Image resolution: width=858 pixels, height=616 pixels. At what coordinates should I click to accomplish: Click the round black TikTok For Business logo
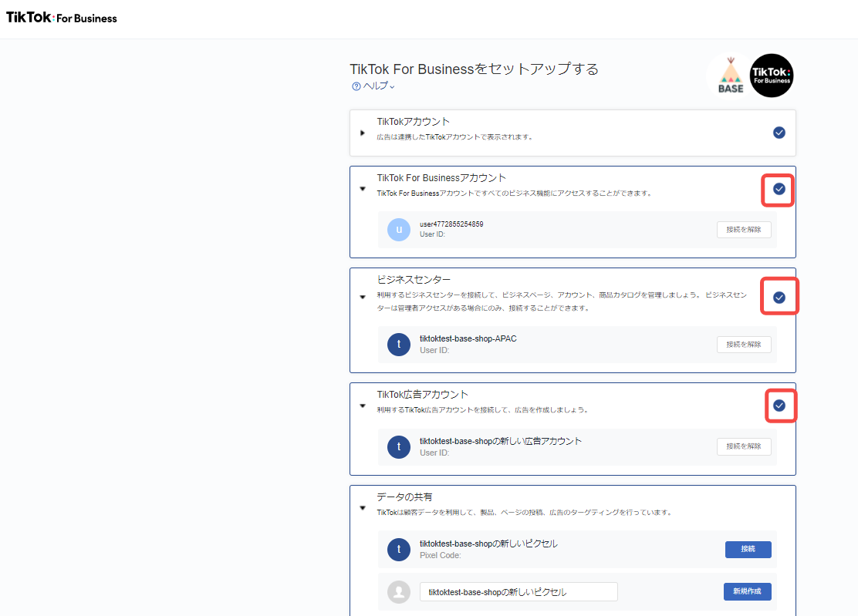tap(772, 76)
